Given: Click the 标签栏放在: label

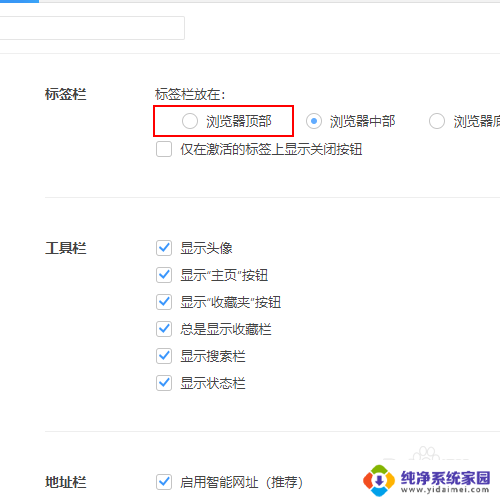Looking at the screenshot, I should point(190,95).
